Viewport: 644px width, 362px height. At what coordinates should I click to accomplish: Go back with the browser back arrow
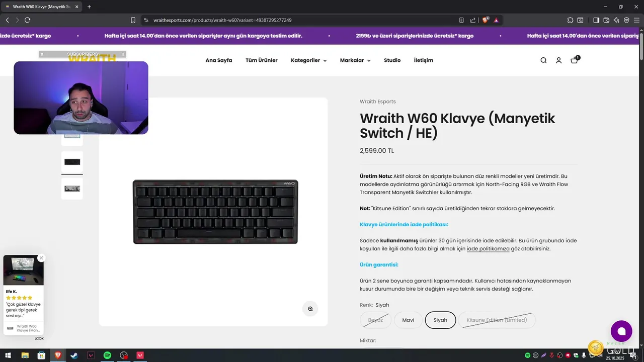(7, 20)
